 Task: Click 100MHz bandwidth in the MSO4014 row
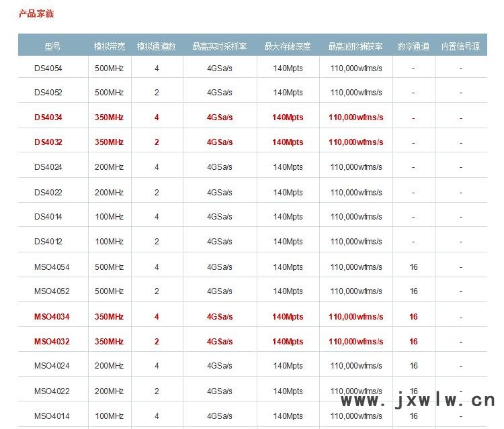[x=110, y=416]
